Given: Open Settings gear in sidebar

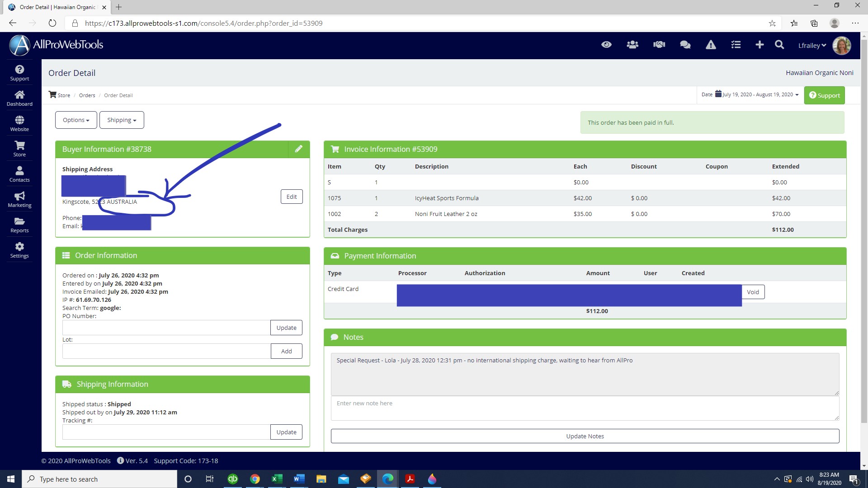Looking at the screenshot, I should [x=19, y=250].
